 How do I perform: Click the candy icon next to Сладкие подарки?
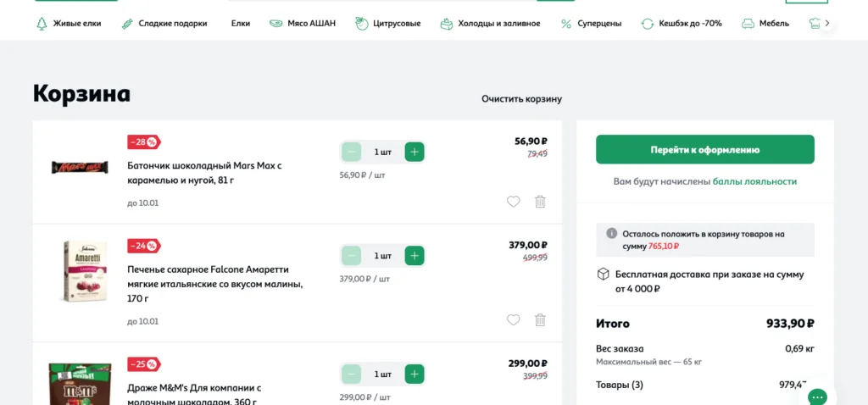click(x=127, y=24)
